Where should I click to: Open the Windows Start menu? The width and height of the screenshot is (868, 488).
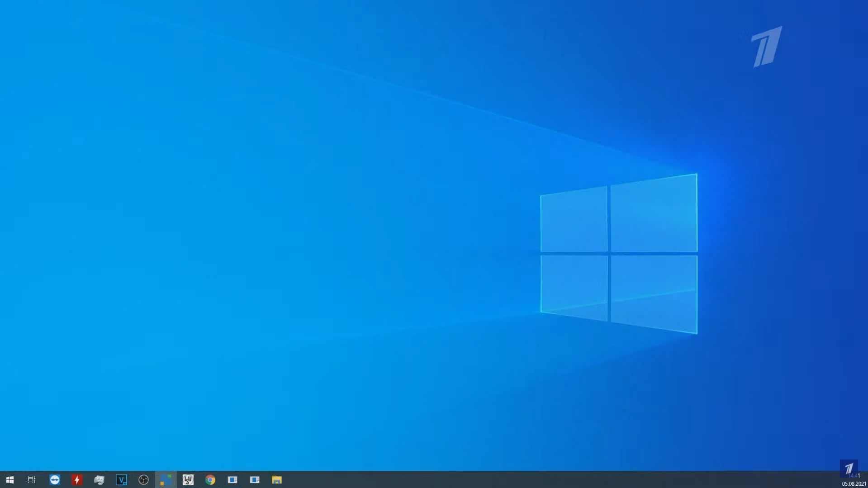(x=9, y=479)
